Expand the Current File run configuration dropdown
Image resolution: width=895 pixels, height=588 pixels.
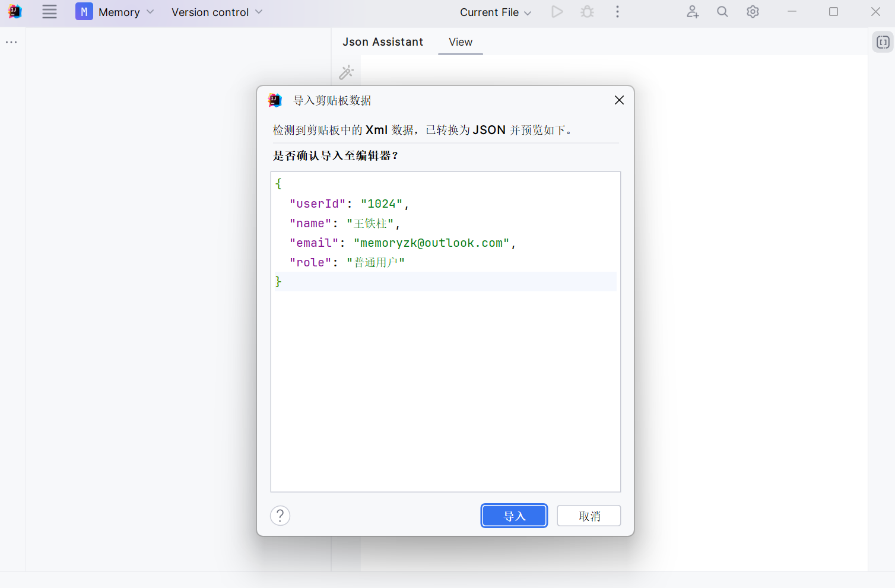(x=495, y=11)
